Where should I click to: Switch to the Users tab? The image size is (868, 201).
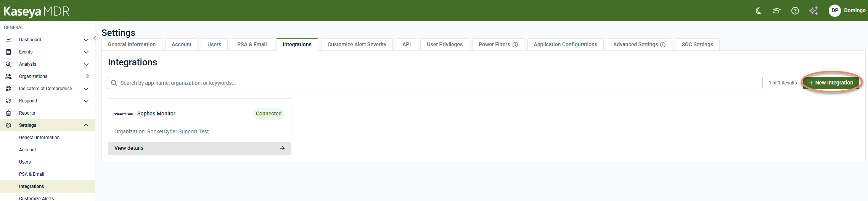click(x=214, y=44)
